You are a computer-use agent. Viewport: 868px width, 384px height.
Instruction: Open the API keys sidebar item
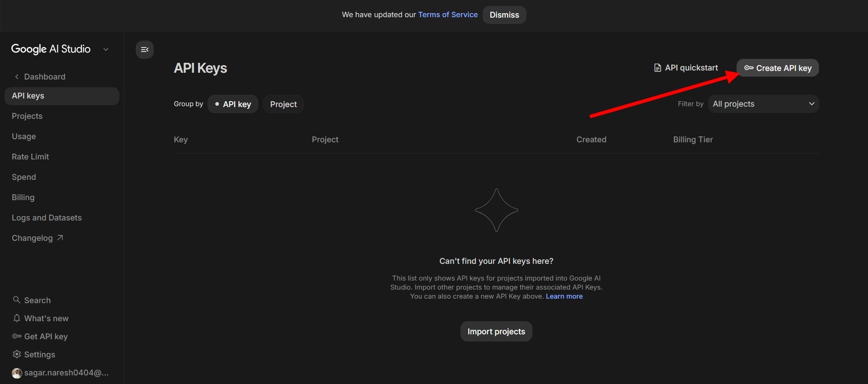coord(62,96)
